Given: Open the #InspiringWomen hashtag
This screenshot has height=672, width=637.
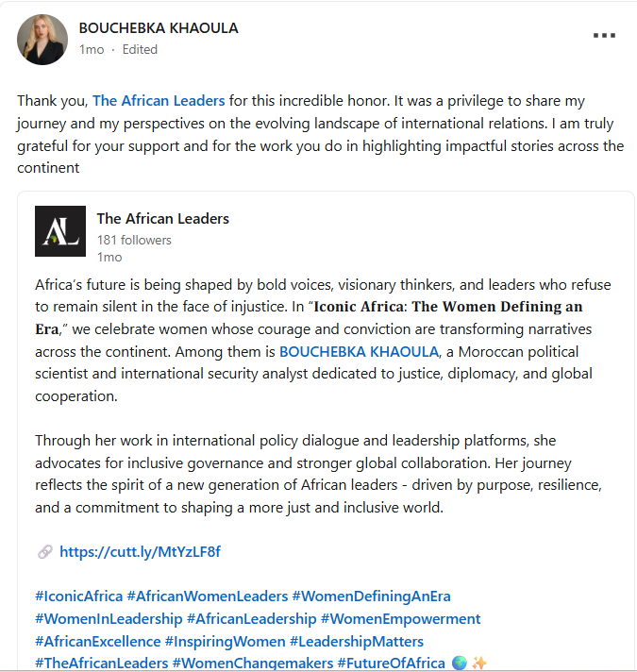Looking at the screenshot, I should [225, 642].
